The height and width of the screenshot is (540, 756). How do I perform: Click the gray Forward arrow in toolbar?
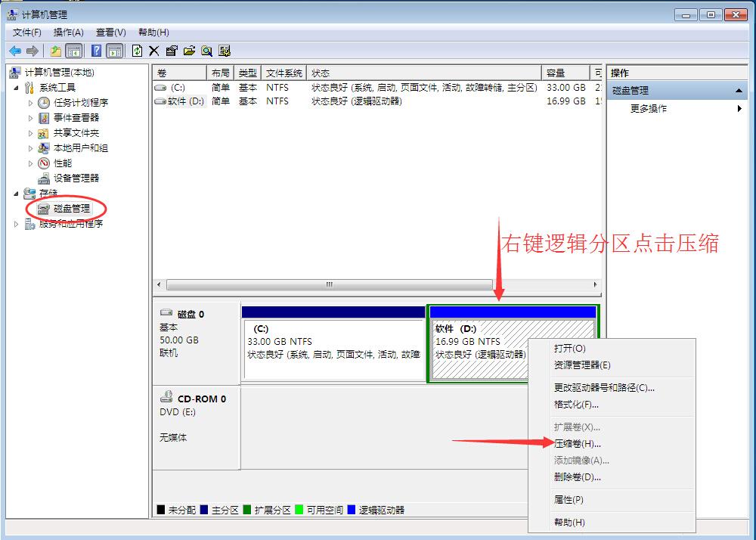point(33,51)
